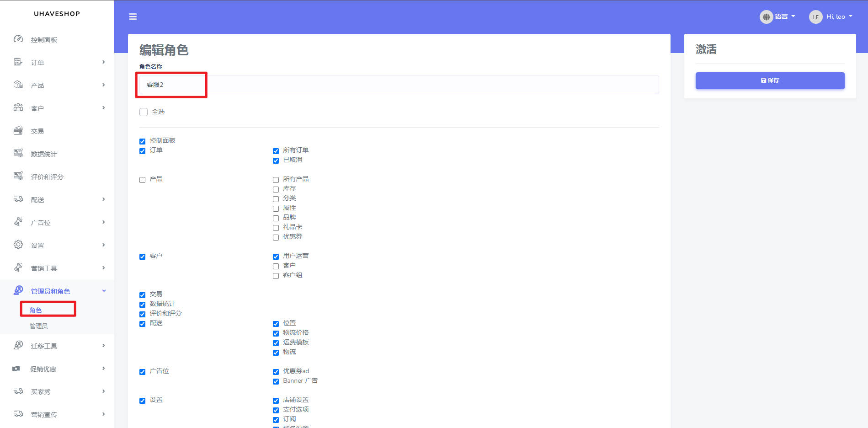Select 角色 under 管理员和角色 menu

tap(36, 310)
